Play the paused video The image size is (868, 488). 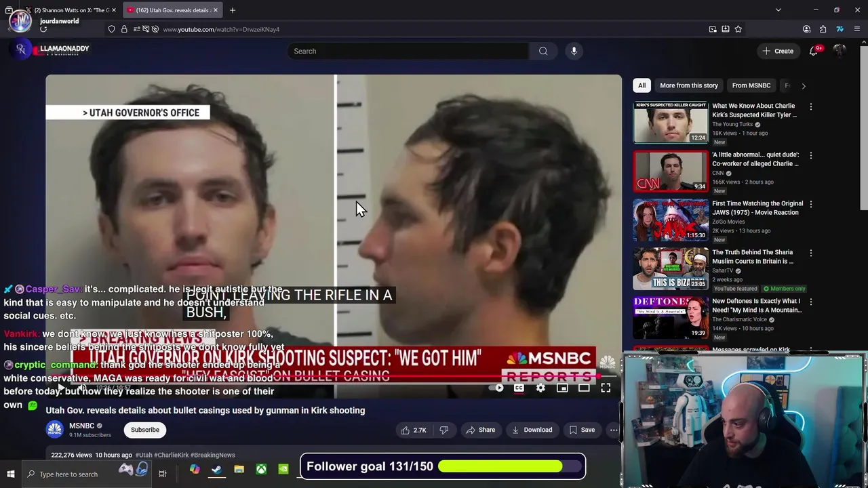60,388
